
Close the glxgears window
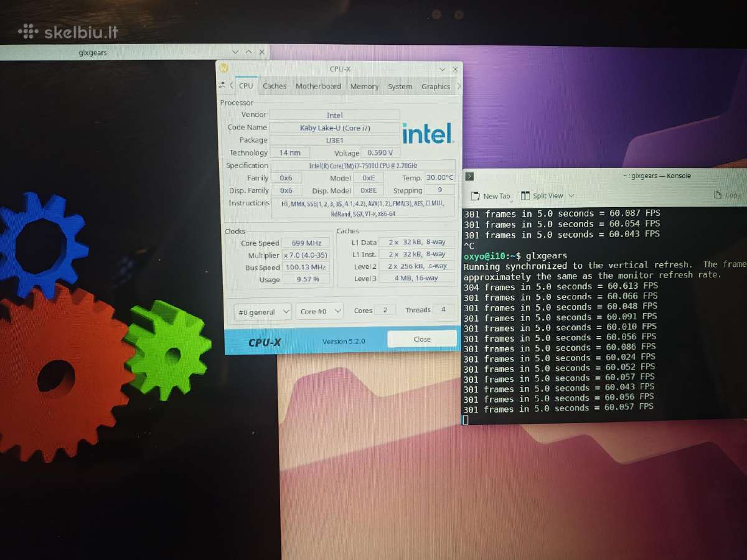coord(262,52)
